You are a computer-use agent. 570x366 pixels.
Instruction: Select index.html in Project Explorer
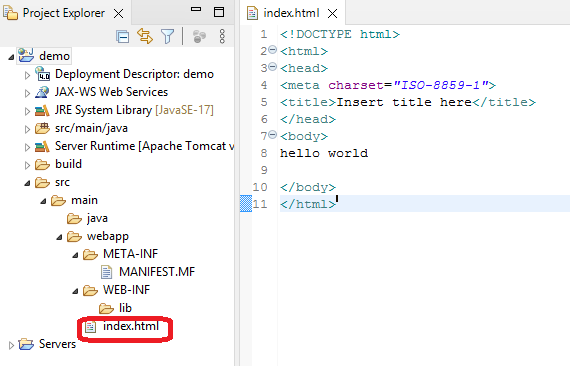pos(131,326)
